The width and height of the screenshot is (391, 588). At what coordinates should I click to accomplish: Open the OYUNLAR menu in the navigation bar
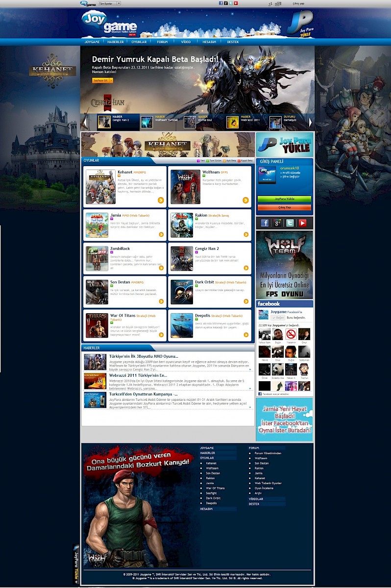(139, 42)
